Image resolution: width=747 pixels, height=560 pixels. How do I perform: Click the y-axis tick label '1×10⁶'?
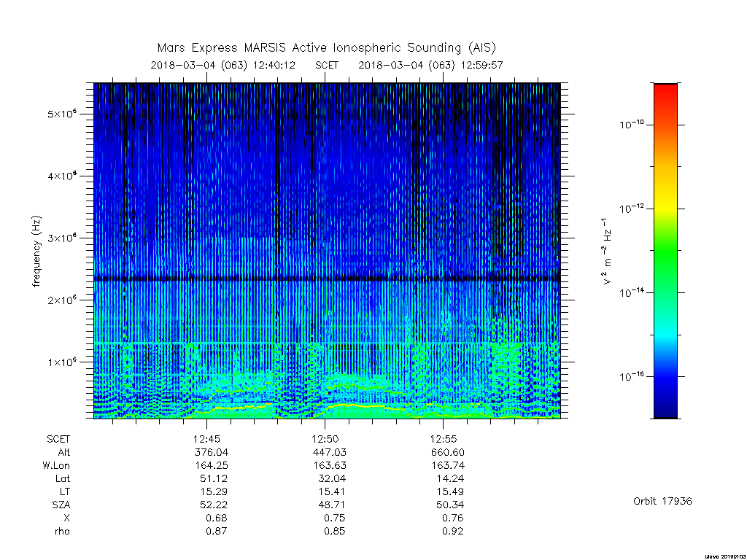point(62,362)
